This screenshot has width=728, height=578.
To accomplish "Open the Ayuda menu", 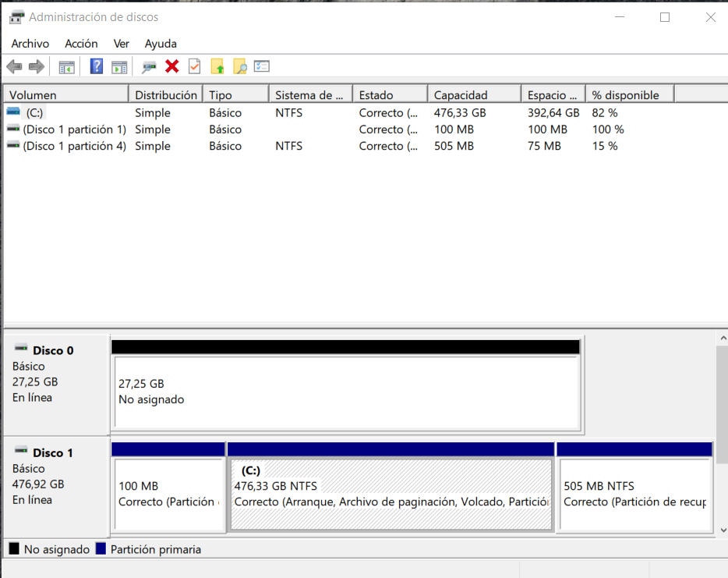I will tap(161, 44).
